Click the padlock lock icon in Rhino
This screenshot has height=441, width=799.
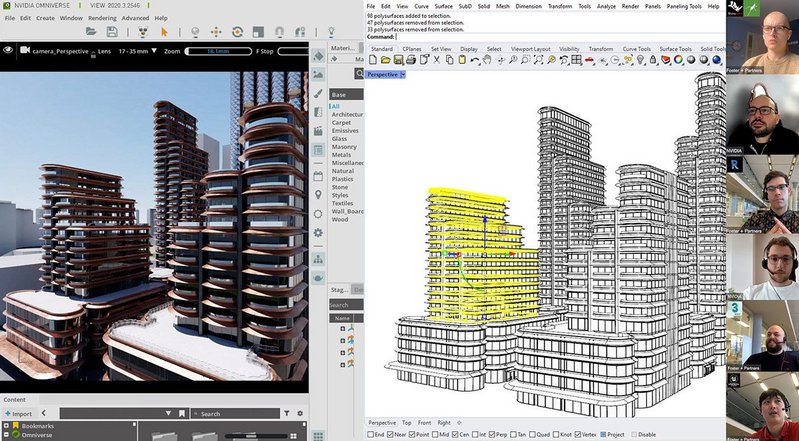pyautogui.click(x=653, y=60)
